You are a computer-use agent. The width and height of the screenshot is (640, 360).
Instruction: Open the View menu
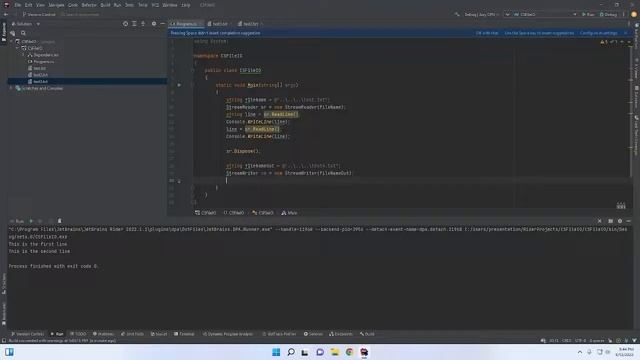[x=40, y=5]
